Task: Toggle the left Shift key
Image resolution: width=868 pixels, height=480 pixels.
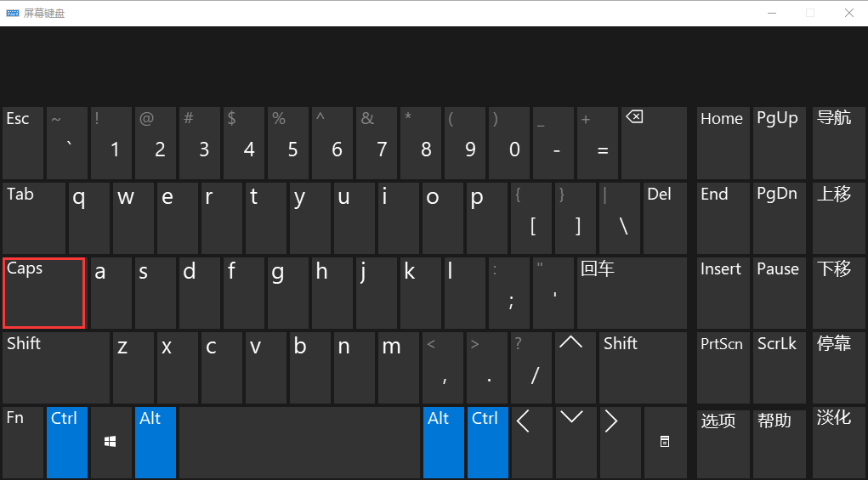Action: pyautogui.click(x=56, y=368)
